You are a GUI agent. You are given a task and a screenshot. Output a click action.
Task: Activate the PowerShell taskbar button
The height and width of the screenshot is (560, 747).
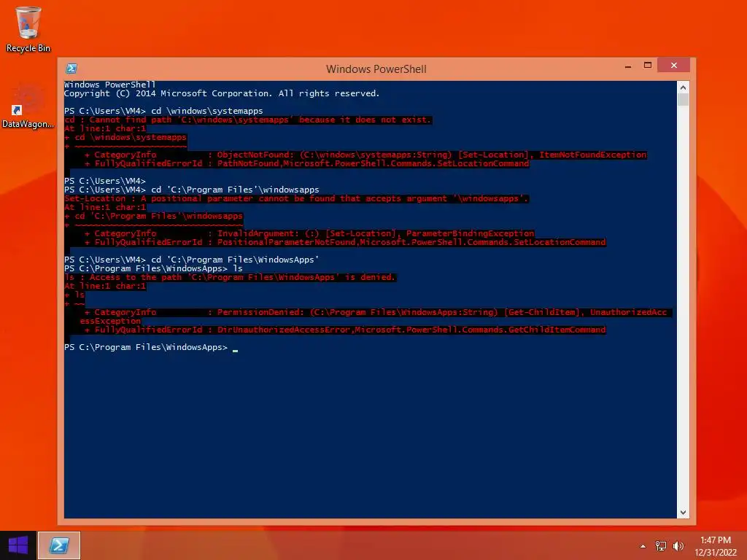59,545
